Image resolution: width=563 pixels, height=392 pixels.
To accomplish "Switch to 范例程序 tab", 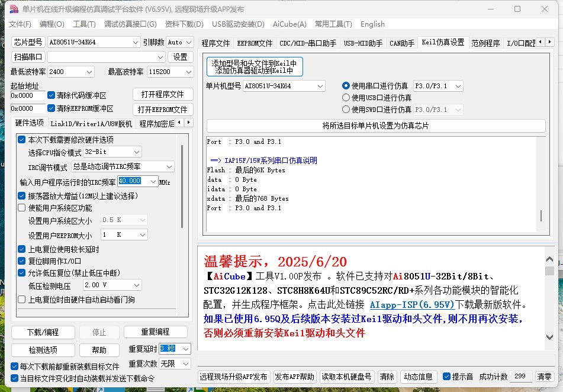I will (485, 43).
